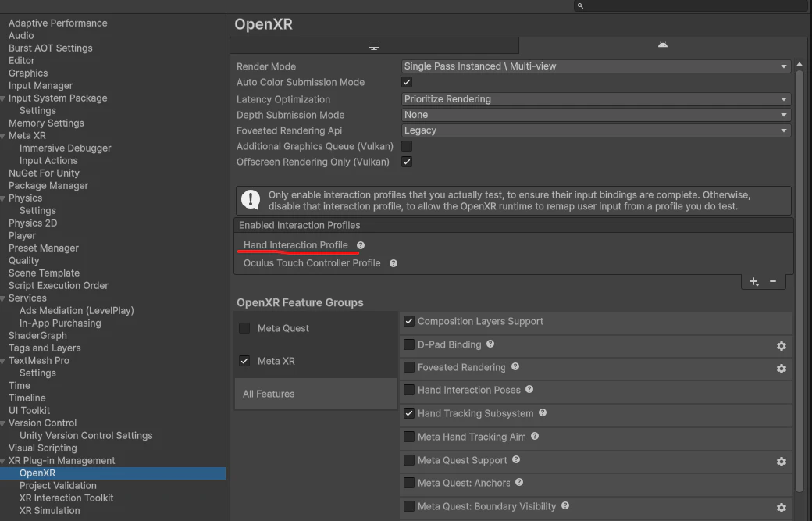The height and width of the screenshot is (521, 812).
Task: Enable Meta Quest Support checkbox
Action: pos(409,460)
